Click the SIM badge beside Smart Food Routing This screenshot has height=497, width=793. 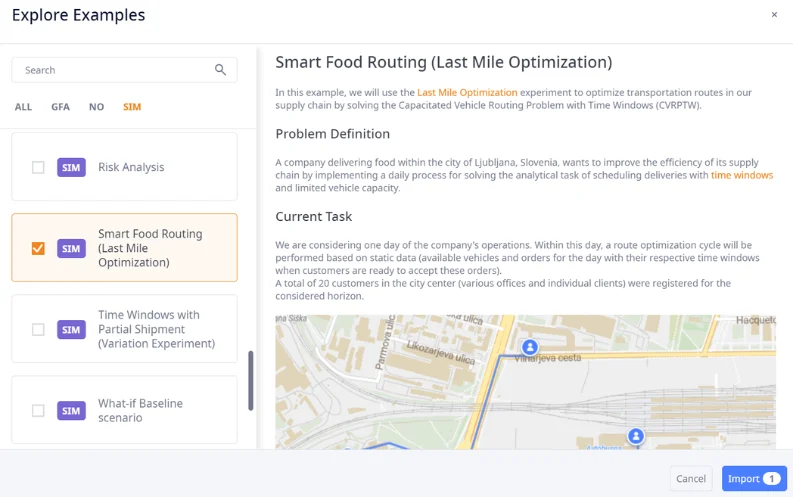click(x=71, y=248)
